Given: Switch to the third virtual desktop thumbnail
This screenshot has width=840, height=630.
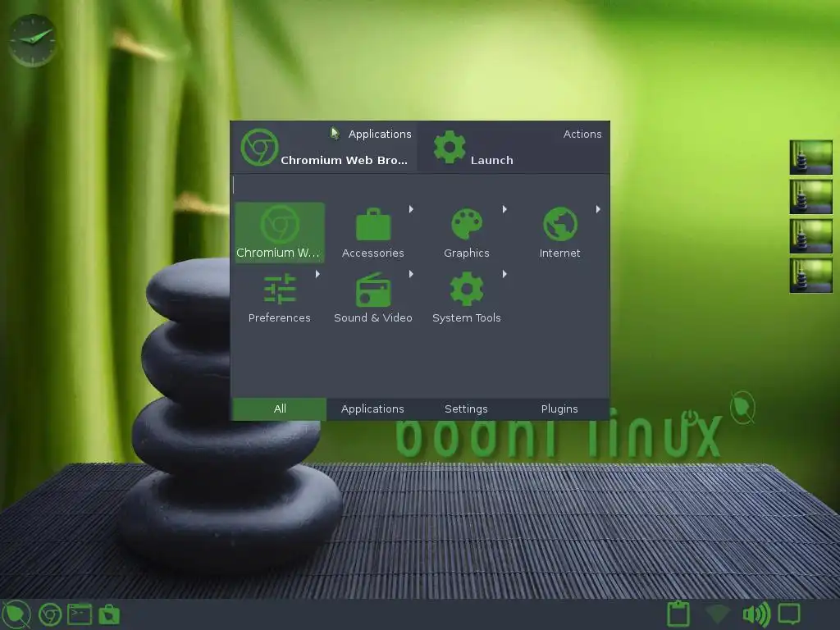Looking at the screenshot, I should [810, 235].
